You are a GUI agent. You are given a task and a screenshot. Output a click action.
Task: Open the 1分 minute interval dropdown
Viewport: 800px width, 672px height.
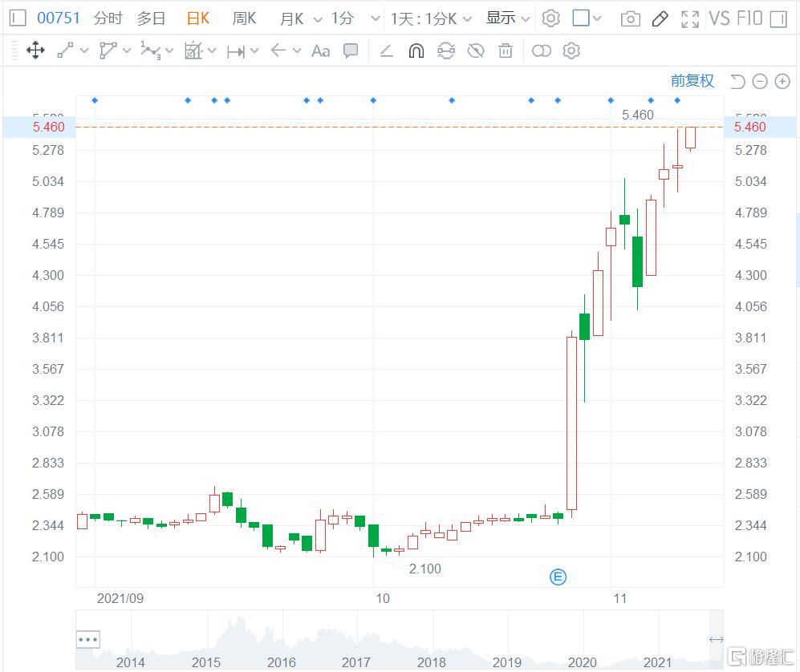(x=355, y=18)
